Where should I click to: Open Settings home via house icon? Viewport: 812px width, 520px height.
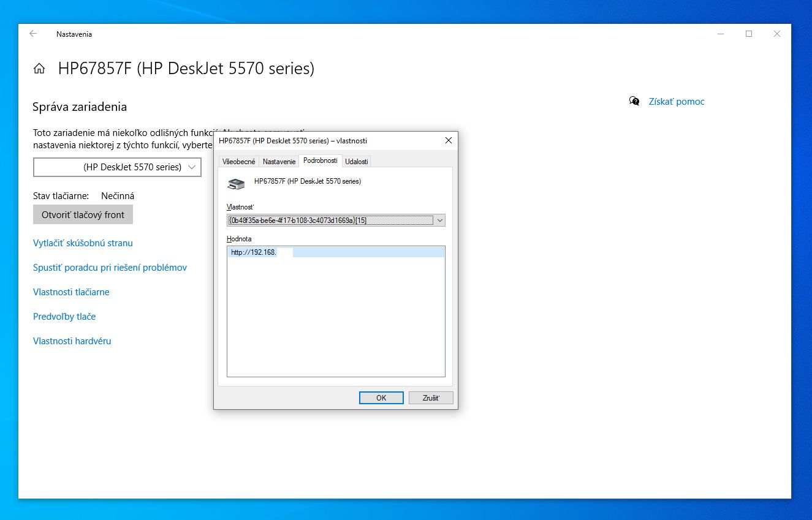(x=39, y=69)
